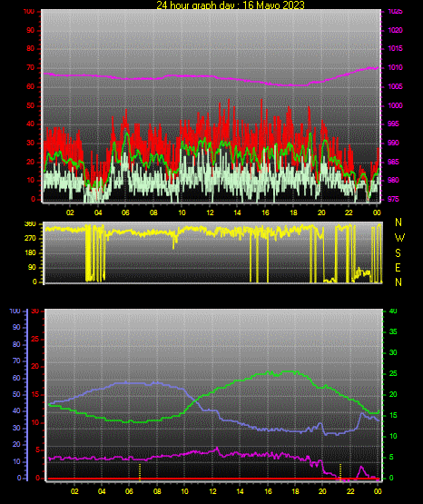Viewport: 423px width, 504px height.
Task: Click the 12 hour tick on top graph
Action: 210,212
